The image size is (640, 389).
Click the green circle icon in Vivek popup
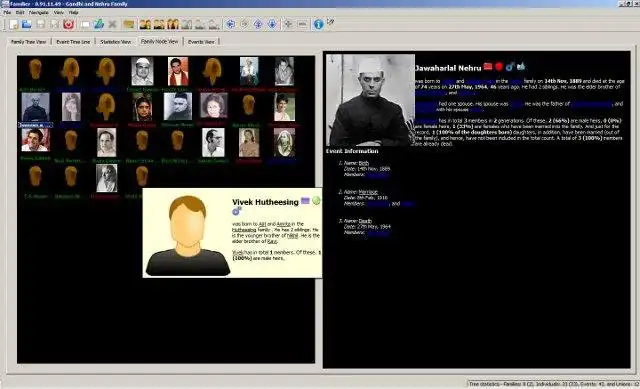(x=316, y=200)
